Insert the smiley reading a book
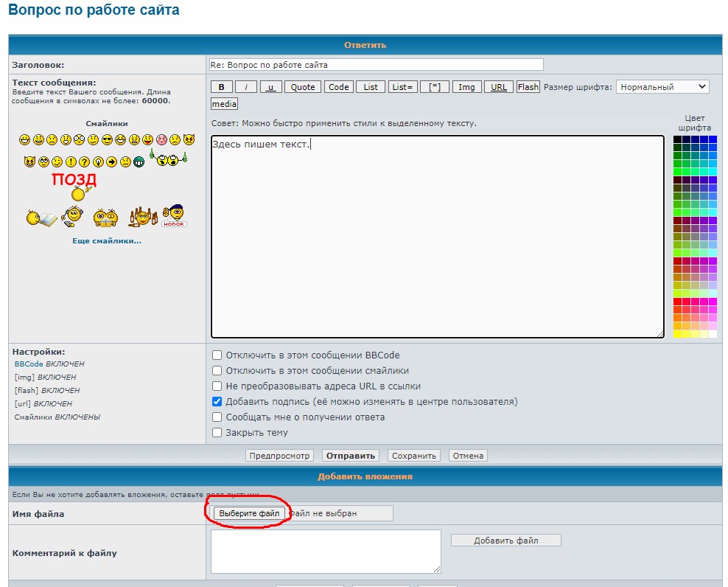The image size is (728, 587). [41, 218]
